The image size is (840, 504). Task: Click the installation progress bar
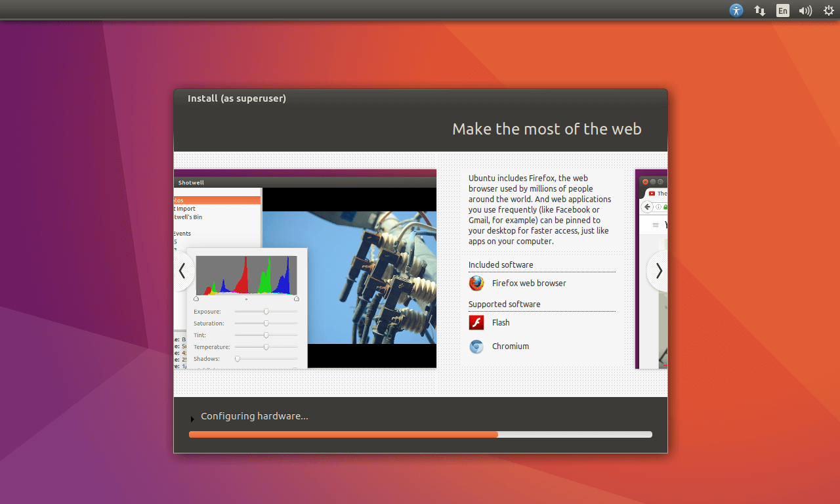[x=420, y=434]
